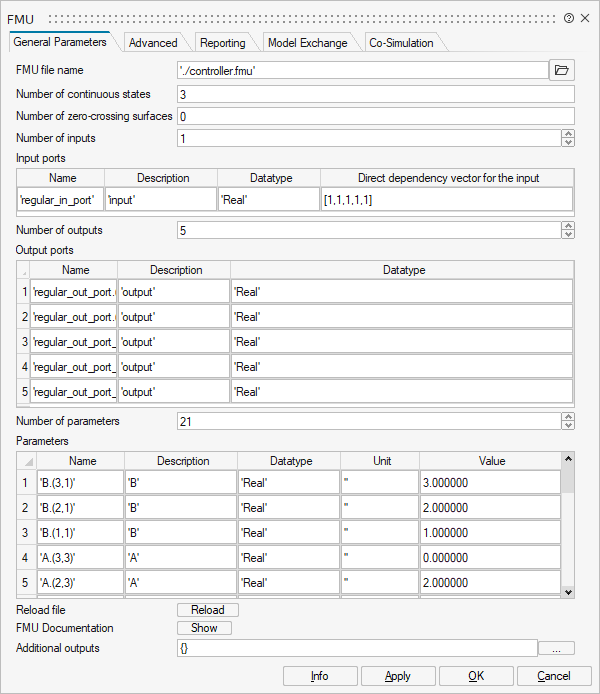Select the Model Exchange tab
Image resolution: width=600 pixels, height=694 pixels.
tap(307, 43)
